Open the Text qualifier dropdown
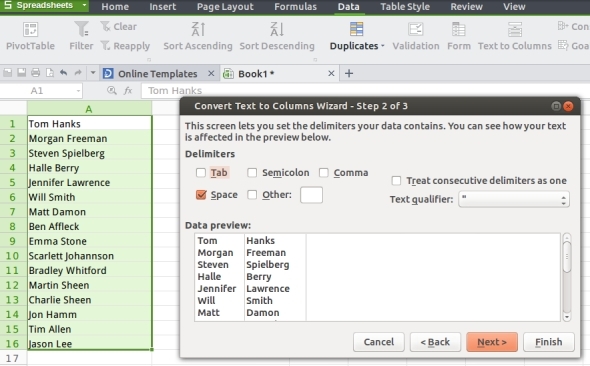Screen dimensions: 590x366 (x=514, y=199)
